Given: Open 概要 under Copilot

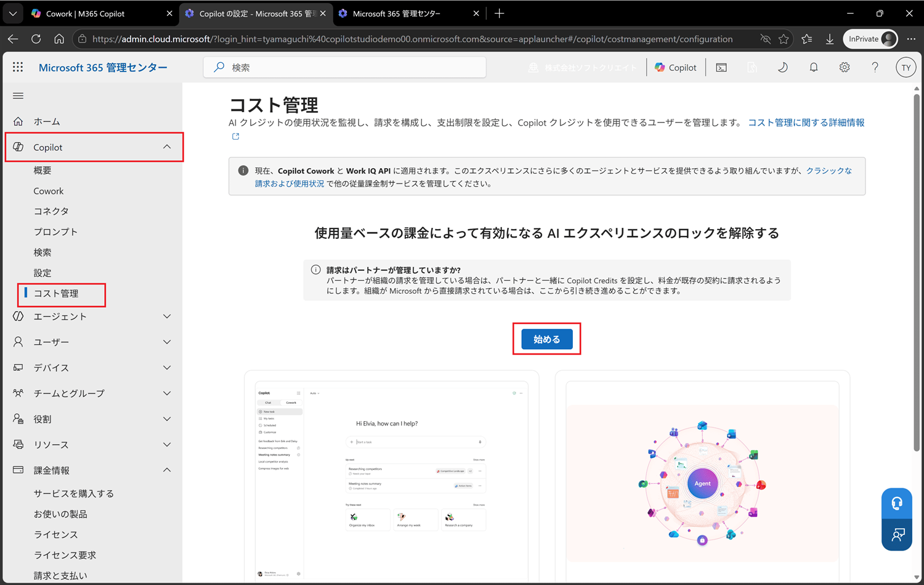Looking at the screenshot, I should point(43,171).
